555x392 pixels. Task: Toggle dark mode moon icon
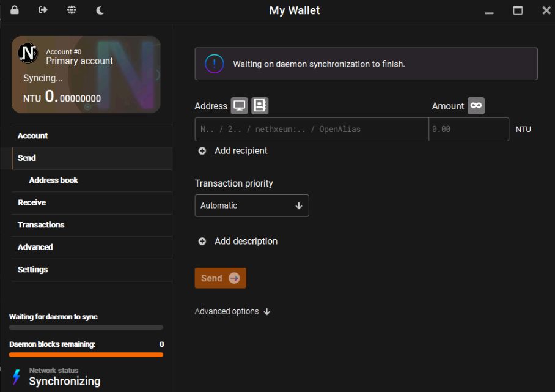[100, 10]
